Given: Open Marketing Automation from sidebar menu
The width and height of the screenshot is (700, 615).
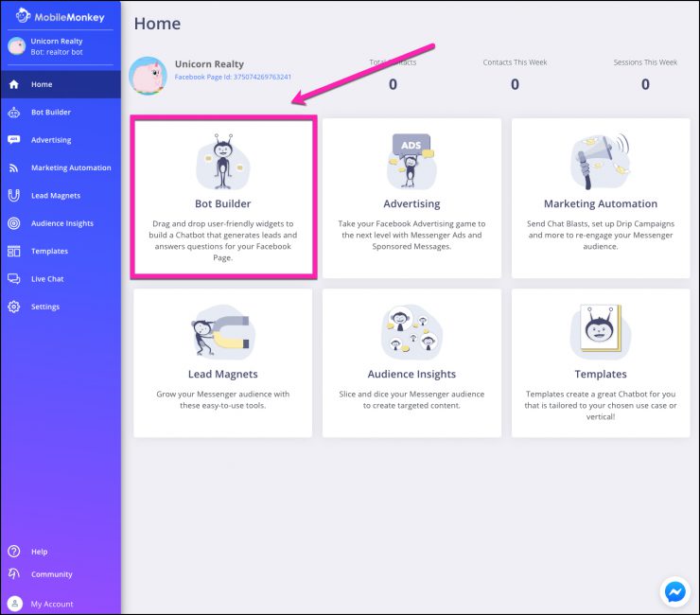Looking at the screenshot, I should [61, 167].
